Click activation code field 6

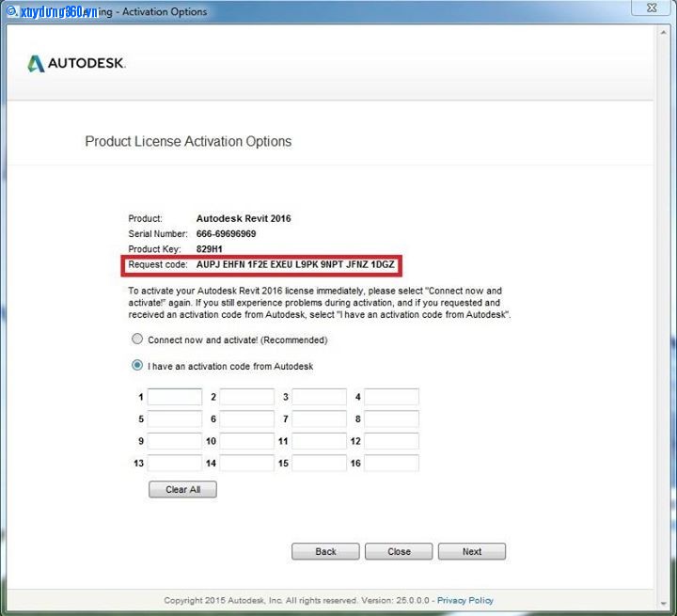click(x=247, y=419)
